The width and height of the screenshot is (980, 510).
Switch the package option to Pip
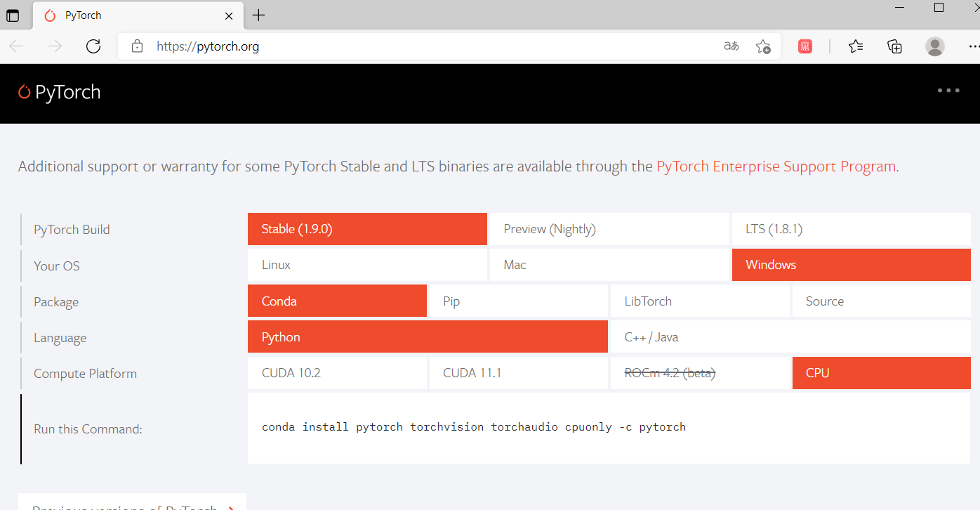[518, 301]
